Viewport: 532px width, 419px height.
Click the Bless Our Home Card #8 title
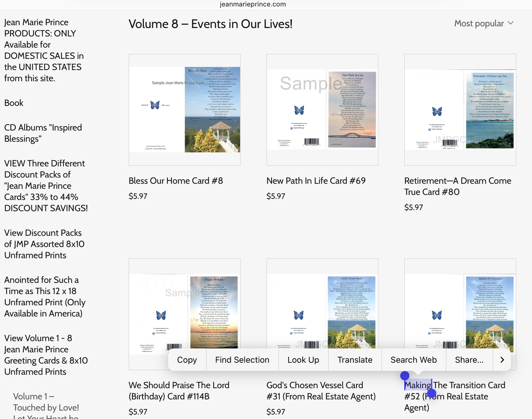click(x=176, y=181)
